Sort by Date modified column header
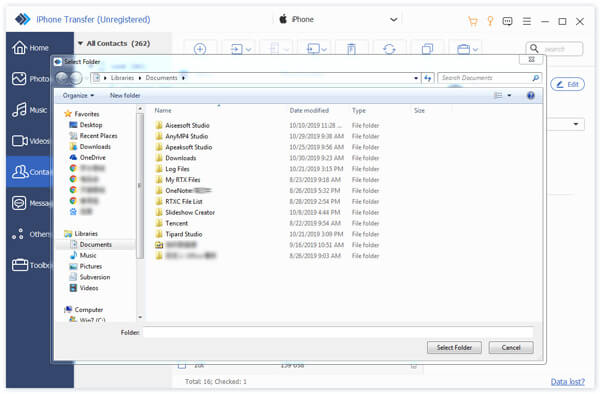This screenshot has height=394, width=600. point(309,111)
